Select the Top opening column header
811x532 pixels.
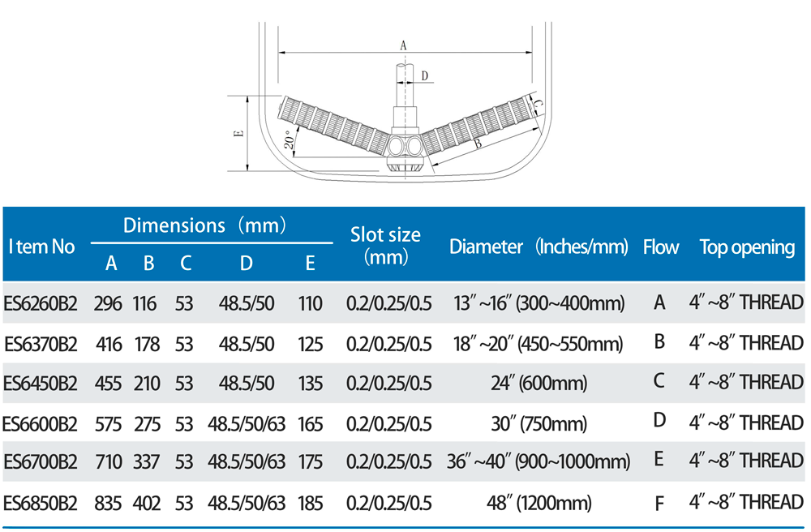coord(747,247)
